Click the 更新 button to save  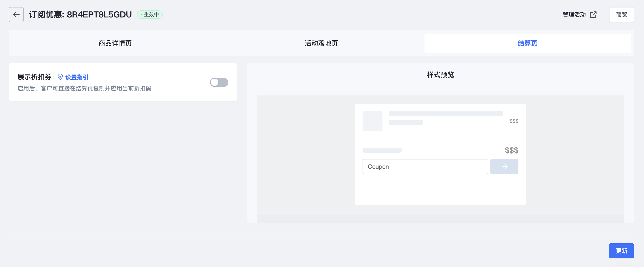click(x=622, y=251)
